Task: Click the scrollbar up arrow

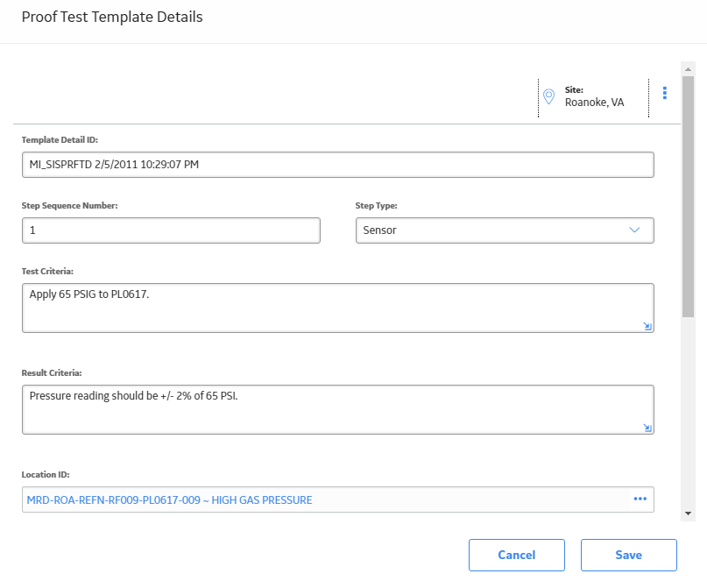Action: point(688,69)
